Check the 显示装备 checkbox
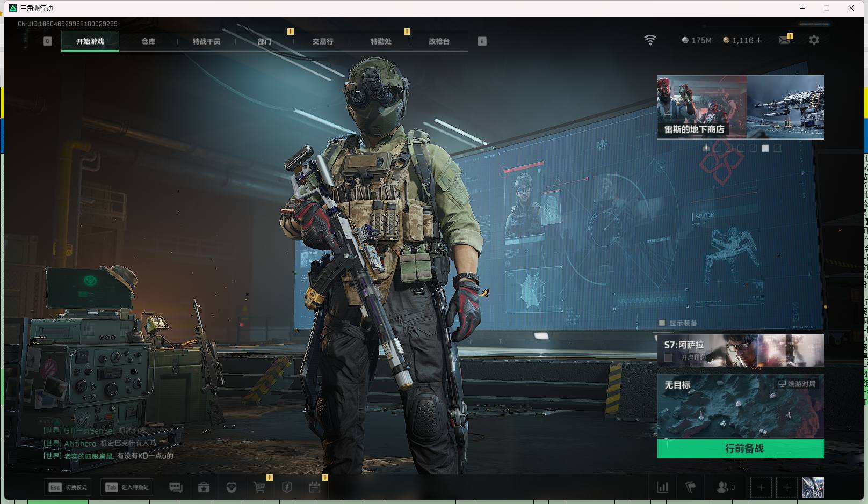Viewport: 868px width, 504px height. tap(662, 323)
